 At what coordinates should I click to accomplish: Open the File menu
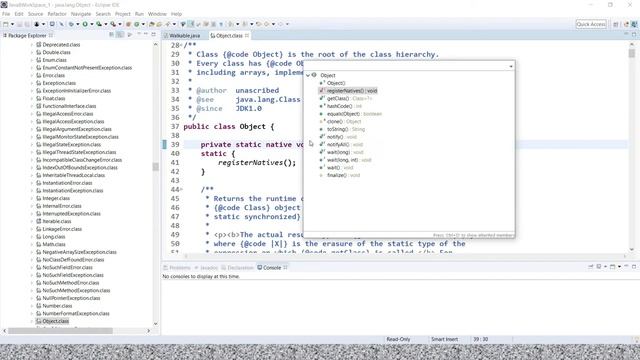[6, 14]
